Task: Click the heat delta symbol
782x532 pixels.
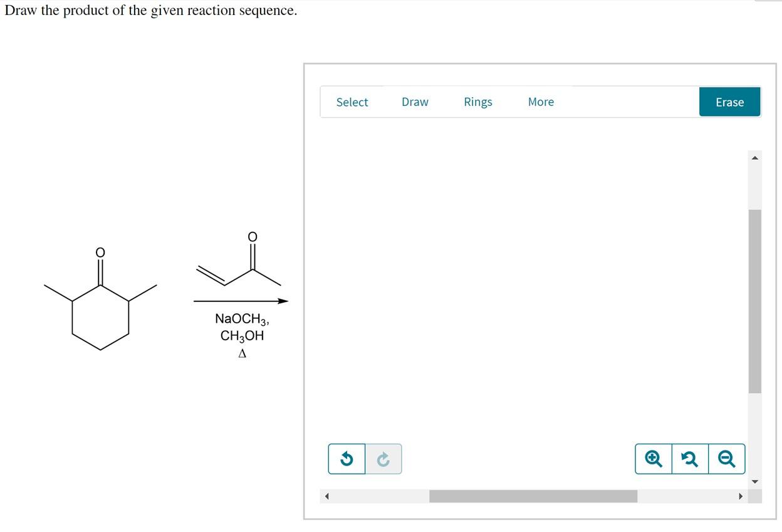Action: click(242, 354)
